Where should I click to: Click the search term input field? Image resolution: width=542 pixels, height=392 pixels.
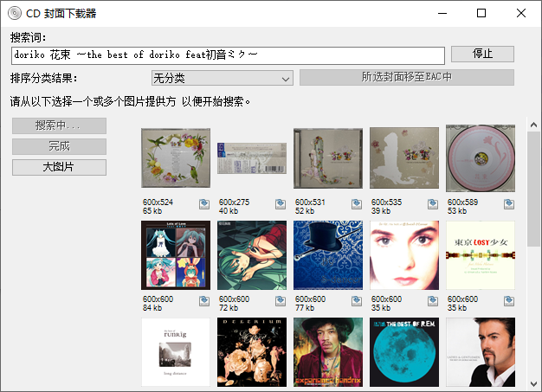coord(228,55)
